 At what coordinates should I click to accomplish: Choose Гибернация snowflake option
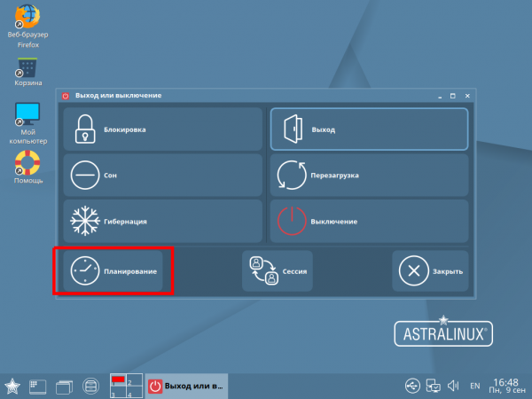tap(162, 221)
